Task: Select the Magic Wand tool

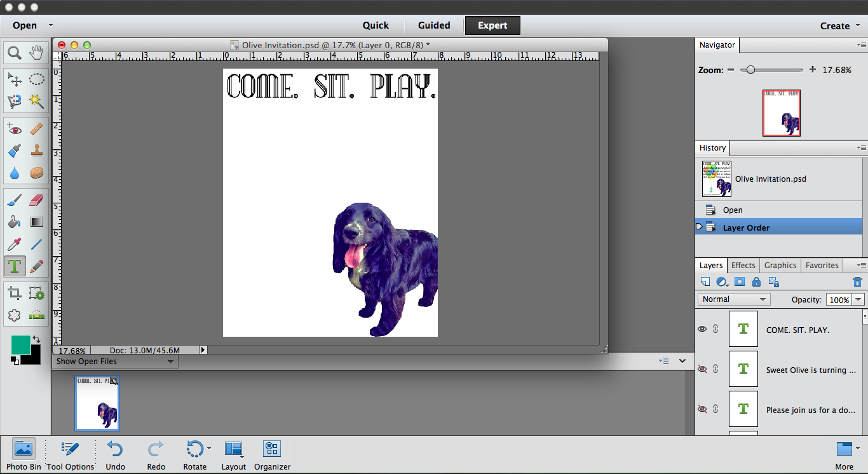Action: coord(37,101)
